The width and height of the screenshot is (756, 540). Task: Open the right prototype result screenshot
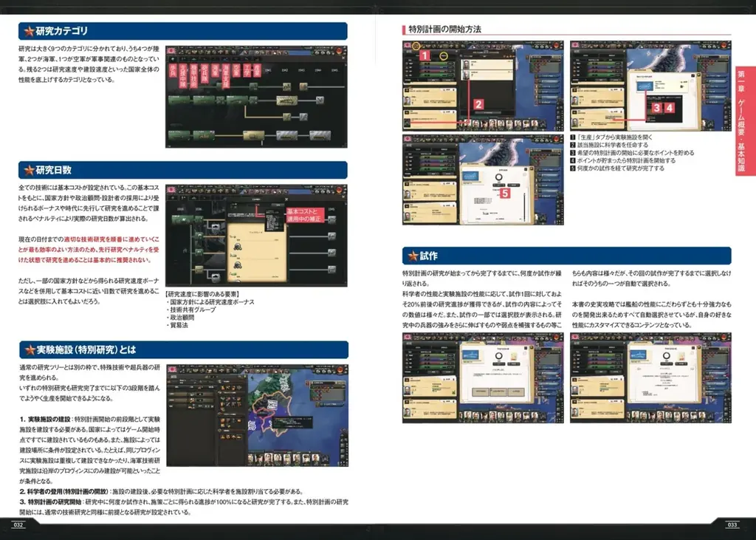tap(650, 378)
